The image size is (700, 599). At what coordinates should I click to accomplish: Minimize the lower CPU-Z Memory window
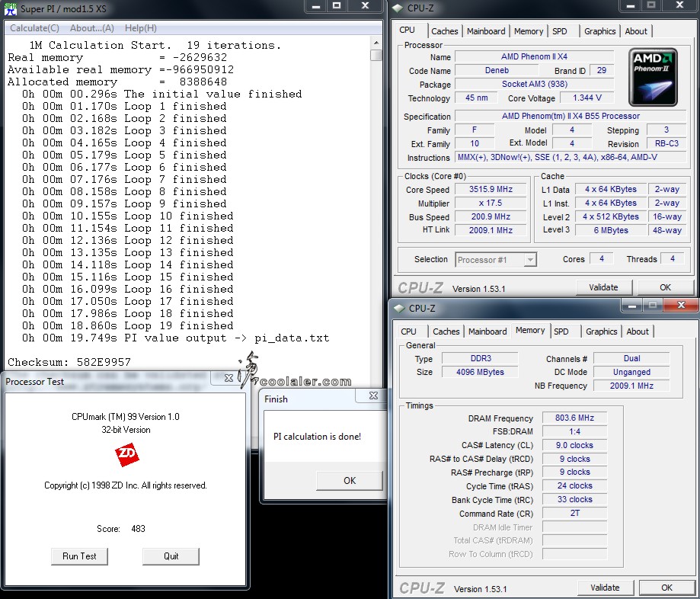[x=631, y=306]
